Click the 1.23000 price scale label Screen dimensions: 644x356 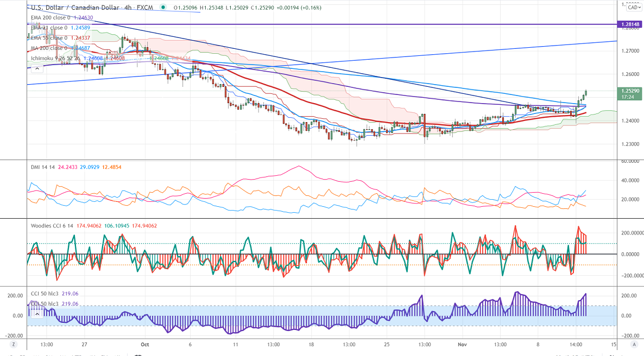click(630, 144)
